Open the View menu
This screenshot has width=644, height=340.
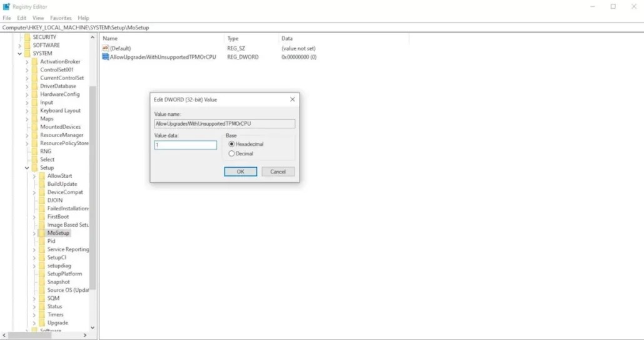point(38,18)
